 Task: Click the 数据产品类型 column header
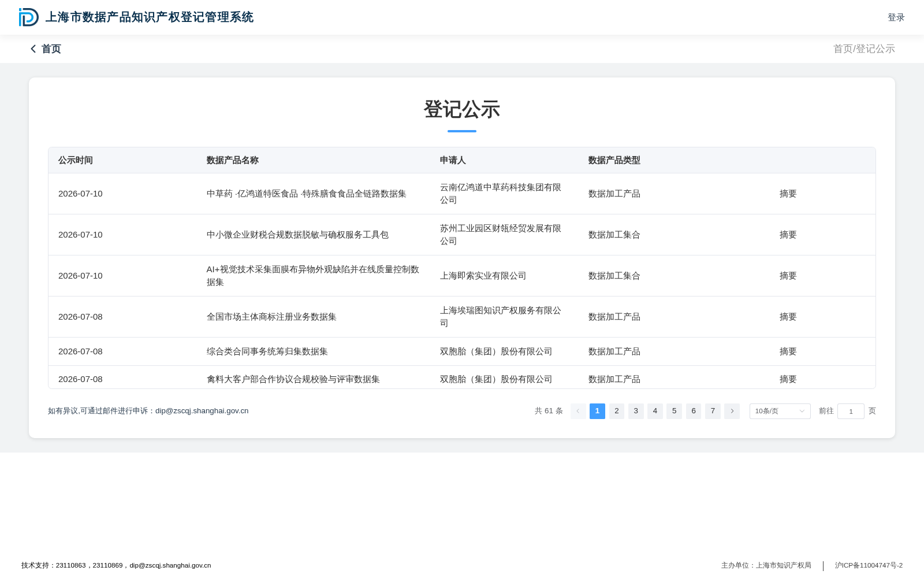pos(614,160)
